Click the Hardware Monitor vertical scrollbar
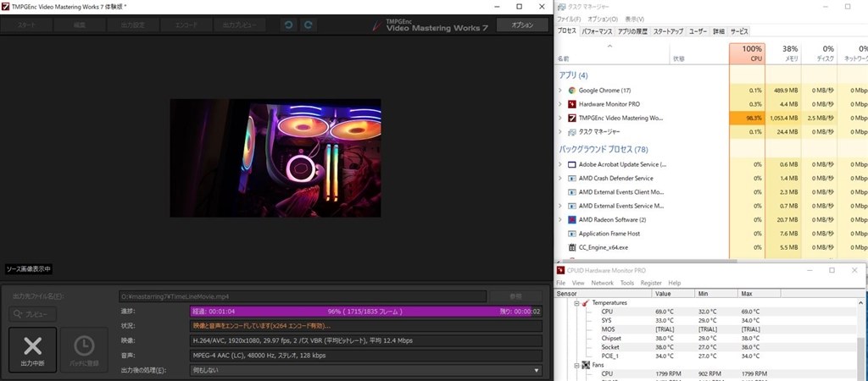The height and width of the screenshot is (381, 868). pyautogui.click(x=862, y=340)
